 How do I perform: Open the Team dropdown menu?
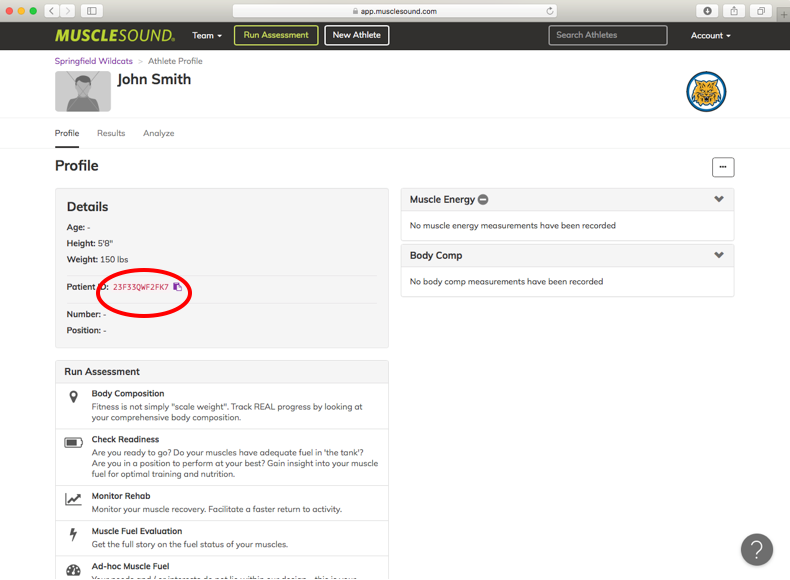207,35
